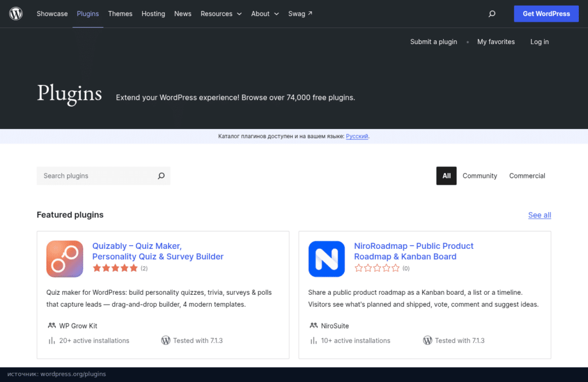Open the Themes menu item

pyautogui.click(x=120, y=14)
